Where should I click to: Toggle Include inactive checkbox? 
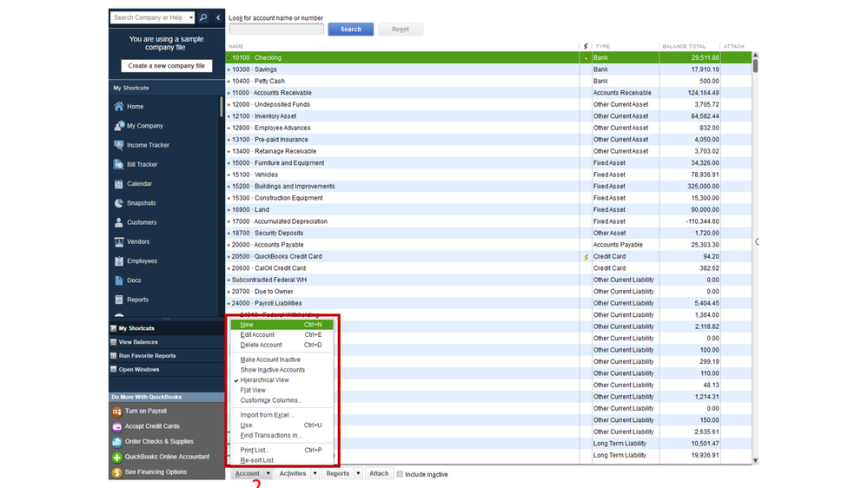[400, 474]
